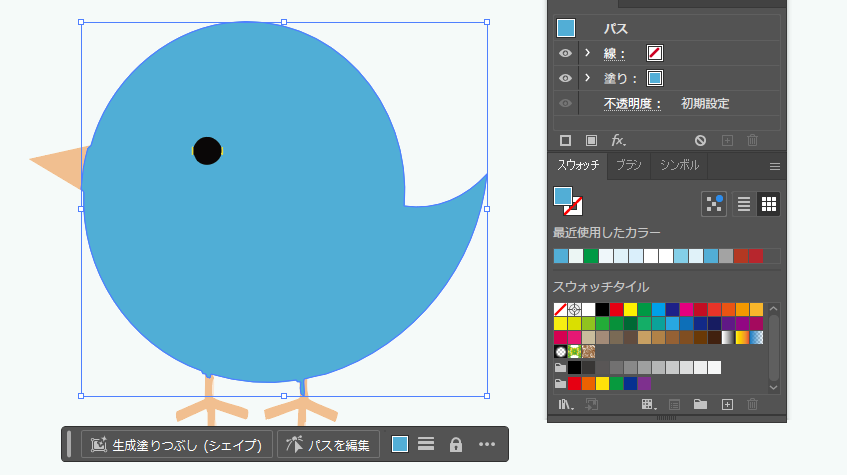Delete the selected swatch
The width and height of the screenshot is (847, 475).
752,404
